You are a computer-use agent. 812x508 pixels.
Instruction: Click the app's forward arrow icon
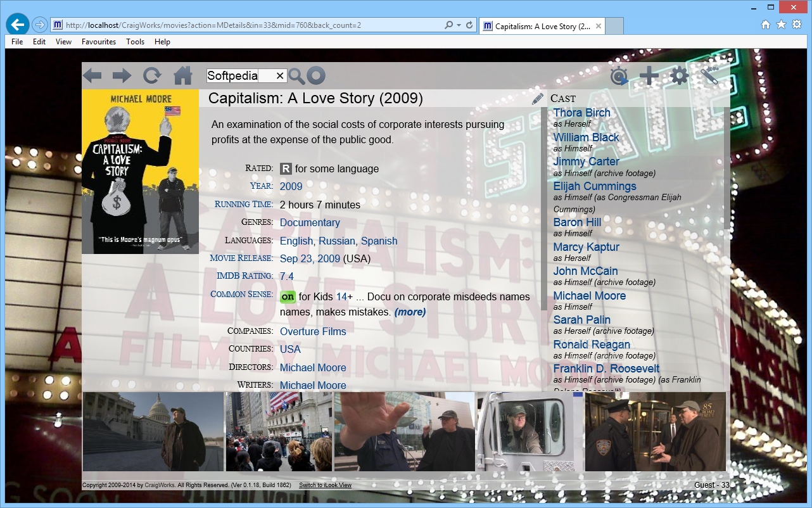pyautogui.click(x=122, y=76)
